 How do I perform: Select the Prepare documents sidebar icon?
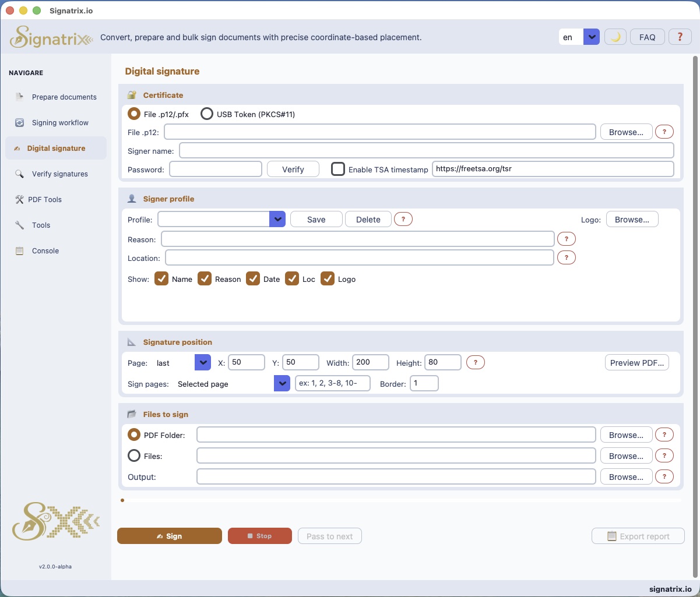[19, 97]
